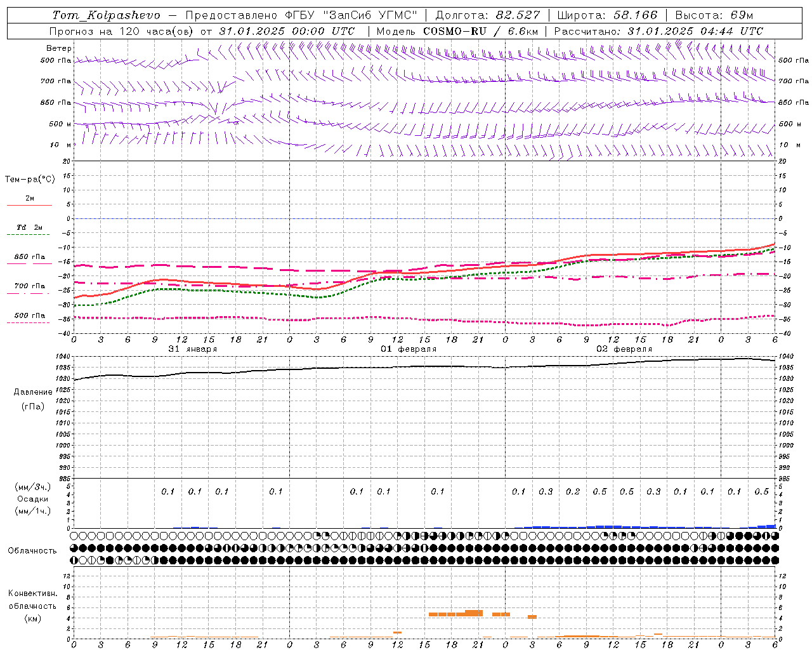
Task: Click the Высота: 69м header value
Action: click(x=714, y=15)
